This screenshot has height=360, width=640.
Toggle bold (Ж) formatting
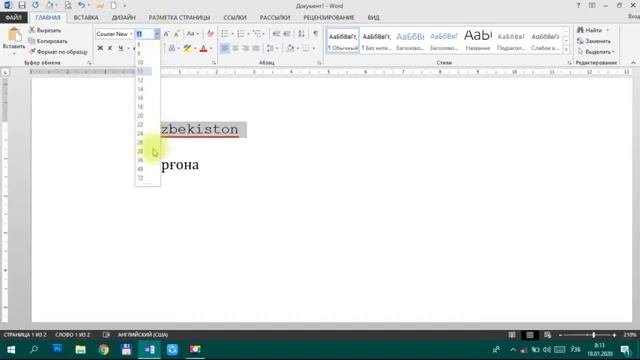coord(100,48)
